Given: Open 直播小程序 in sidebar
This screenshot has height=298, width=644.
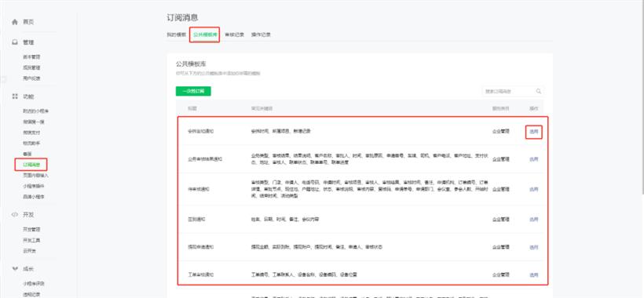Looking at the screenshot, I should click(x=34, y=197).
